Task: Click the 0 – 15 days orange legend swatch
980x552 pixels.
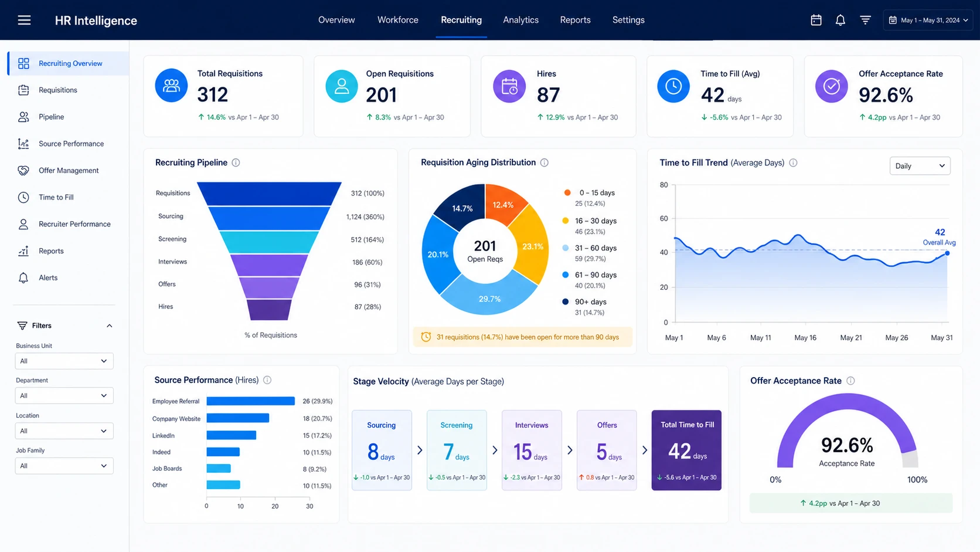Action: (x=566, y=192)
